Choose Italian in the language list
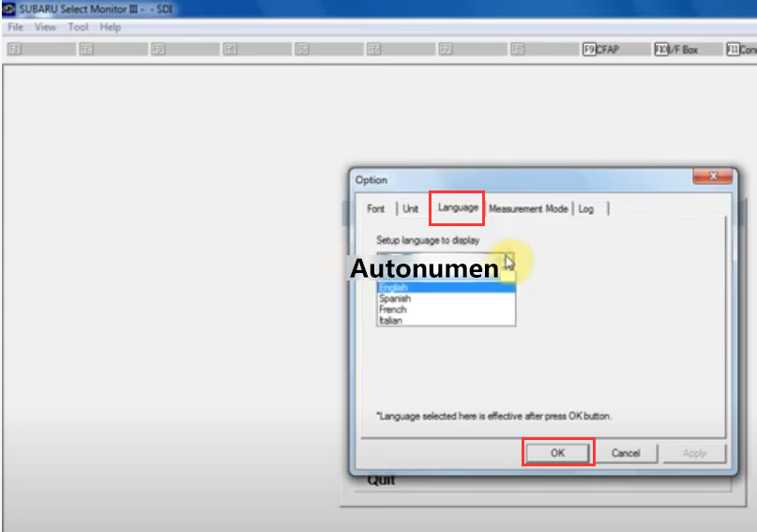757x532 pixels. click(x=447, y=320)
